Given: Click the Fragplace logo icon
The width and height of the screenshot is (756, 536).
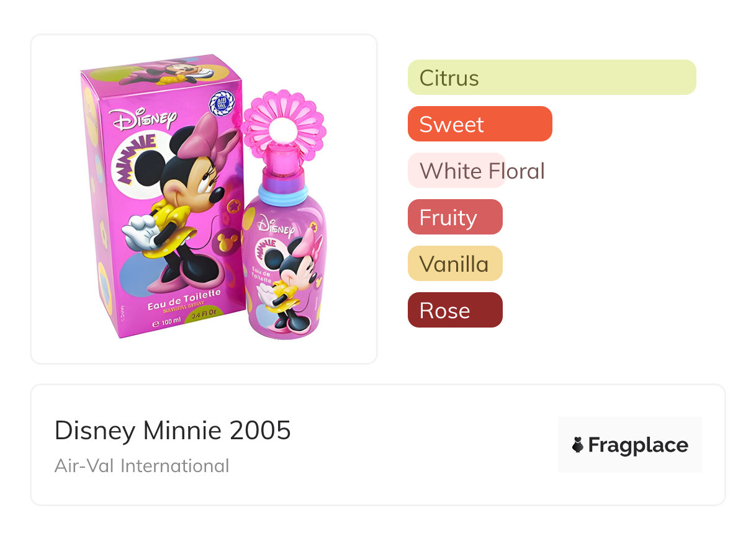Looking at the screenshot, I should [578, 445].
